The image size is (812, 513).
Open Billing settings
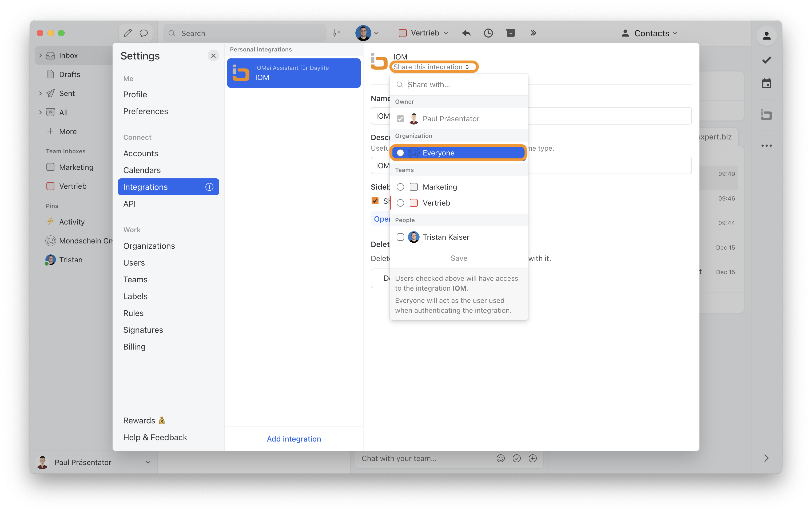click(134, 347)
